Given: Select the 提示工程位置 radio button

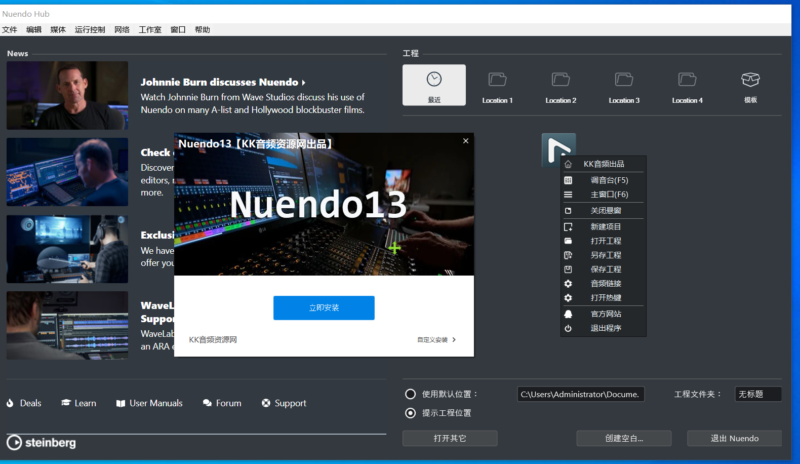Looking at the screenshot, I should click(x=410, y=413).
